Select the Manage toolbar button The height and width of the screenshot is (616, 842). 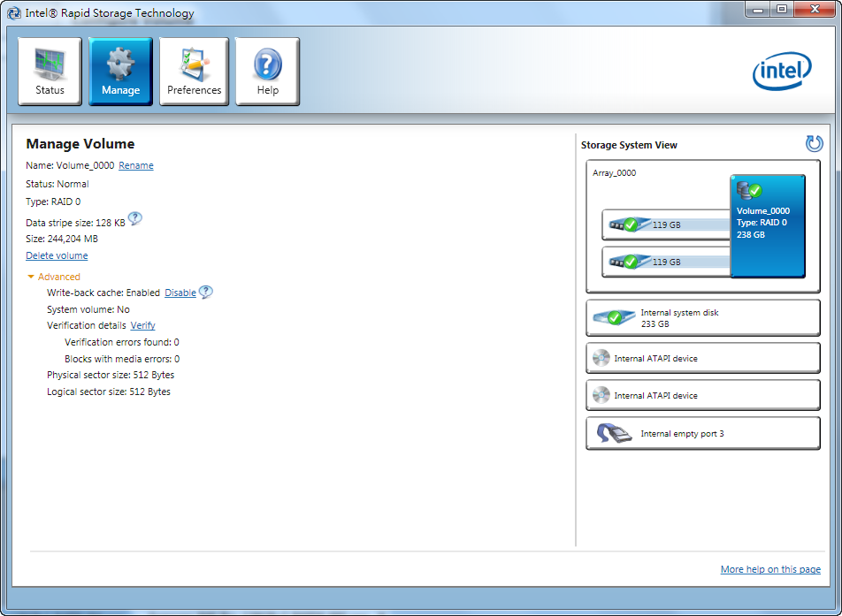(120, 72)
